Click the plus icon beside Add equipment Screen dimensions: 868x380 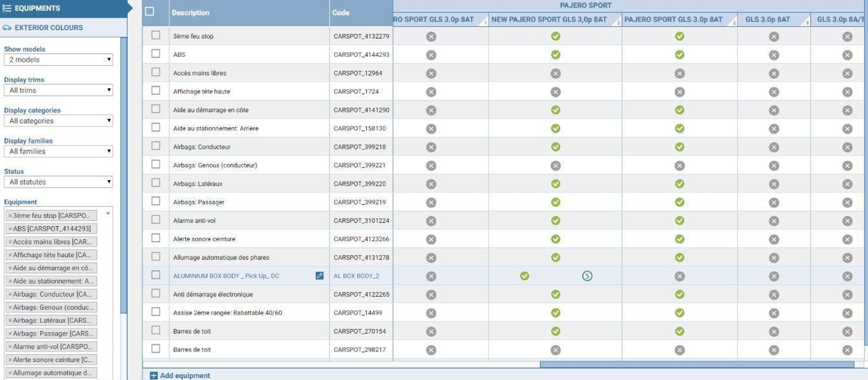click(x=154, y=376)
